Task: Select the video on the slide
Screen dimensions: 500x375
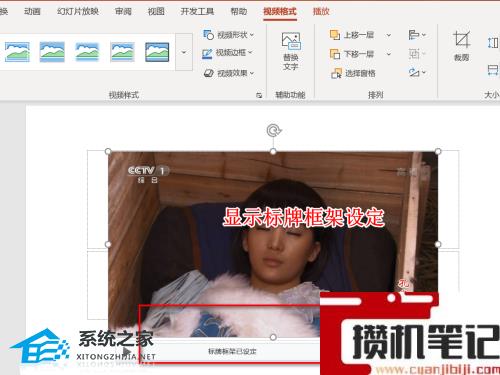Action: [273, 244]
